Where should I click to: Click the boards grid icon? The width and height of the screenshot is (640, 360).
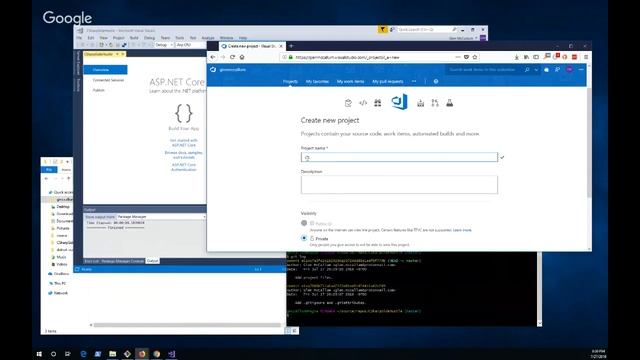point(378,103)
